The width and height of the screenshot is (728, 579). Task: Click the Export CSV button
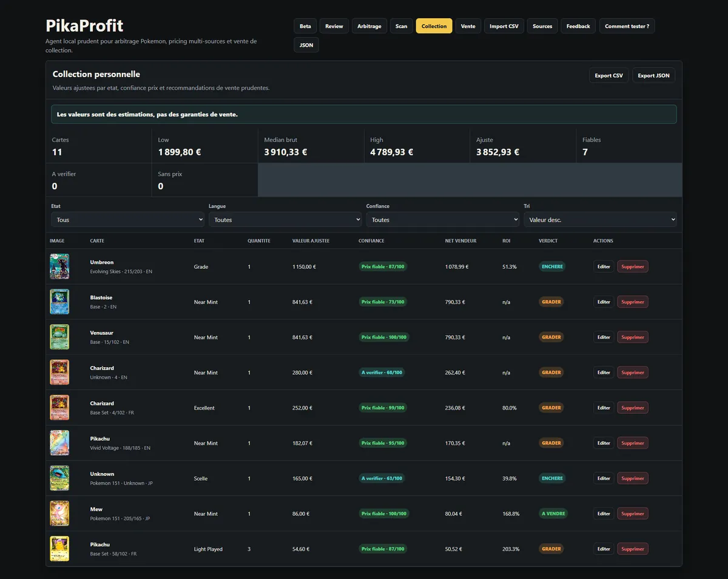(608, 75)
